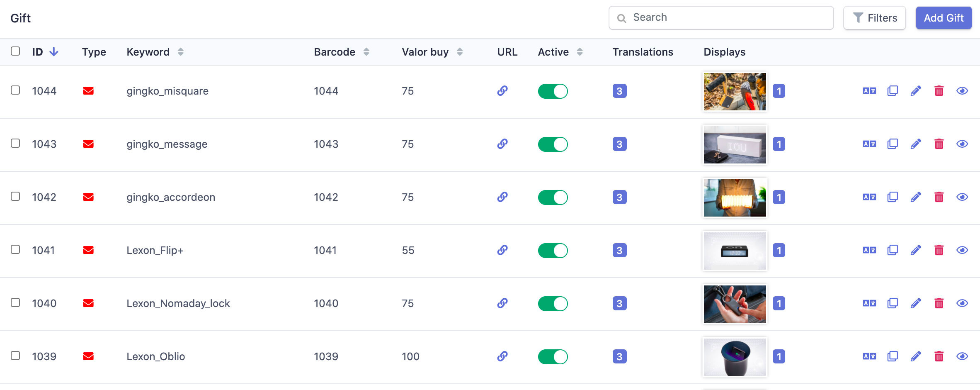Viewport: 980px width, 390px height.
Task: Open translations count badge for 1043
Action: point(619,144)
